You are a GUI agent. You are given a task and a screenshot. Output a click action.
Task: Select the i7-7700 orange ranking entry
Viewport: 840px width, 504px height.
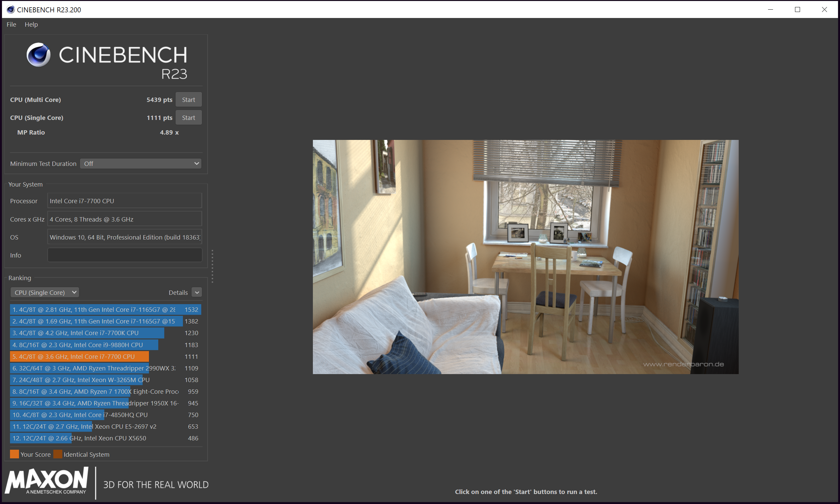80,356
